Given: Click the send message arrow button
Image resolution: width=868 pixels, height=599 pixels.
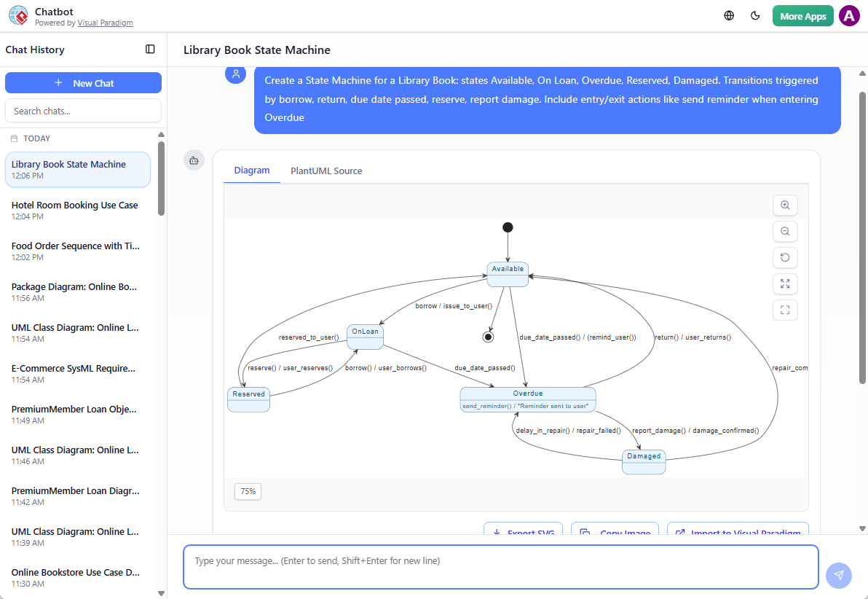Looking at the screenshot, I should coord(839,575).
